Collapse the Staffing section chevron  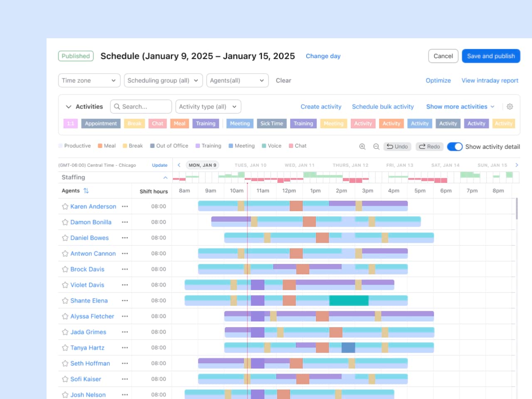(x=165, y=177)
